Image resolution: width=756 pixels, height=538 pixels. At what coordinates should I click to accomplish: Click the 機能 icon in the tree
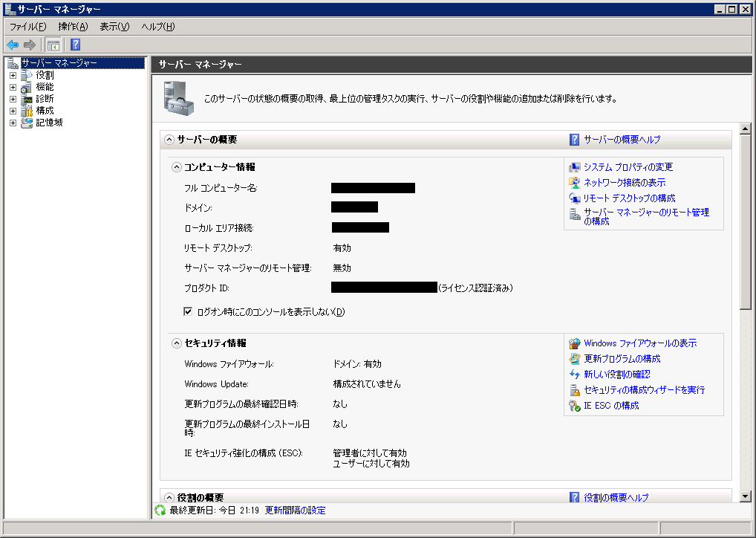pyautogui.click(x=27, y=87)
